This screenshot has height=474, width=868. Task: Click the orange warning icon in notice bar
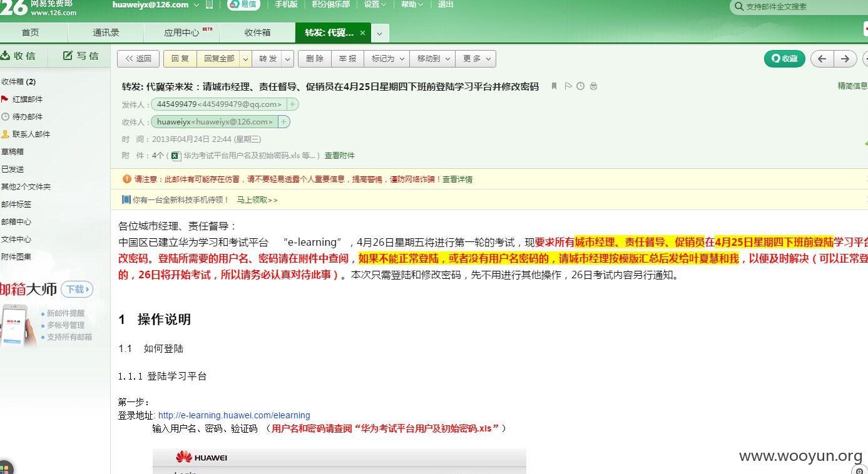click(x=127, y=179)
